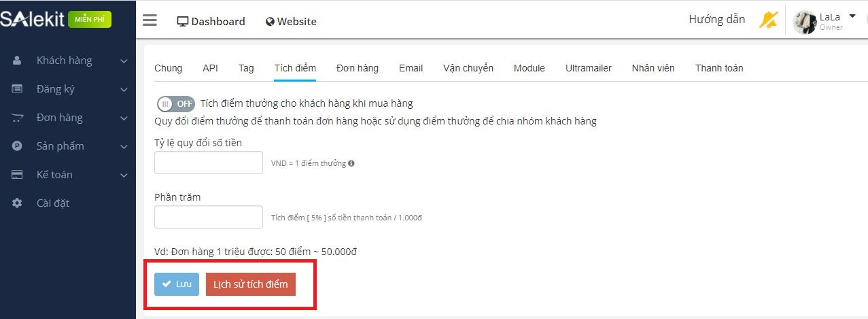Click the notification bell icon

[768, 20]
